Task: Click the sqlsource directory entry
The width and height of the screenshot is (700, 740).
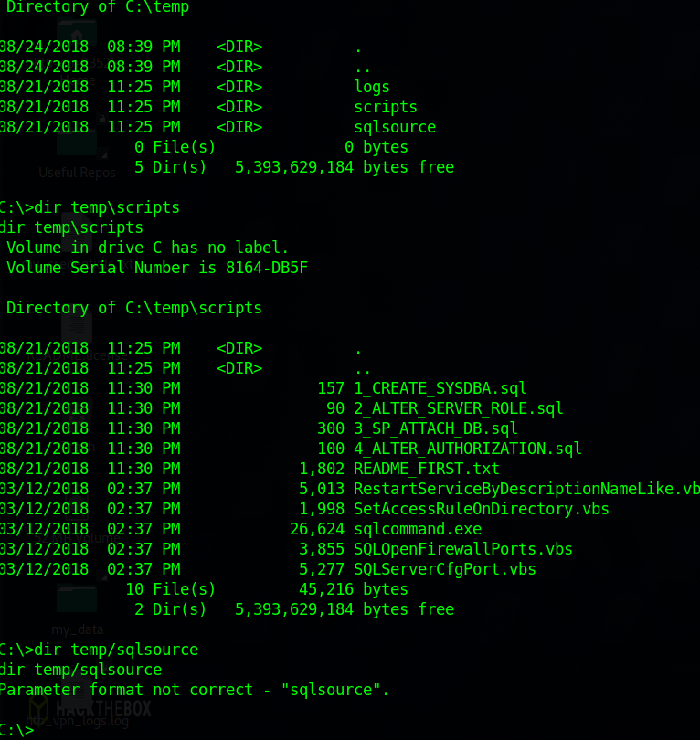Action: pos(395,127)
